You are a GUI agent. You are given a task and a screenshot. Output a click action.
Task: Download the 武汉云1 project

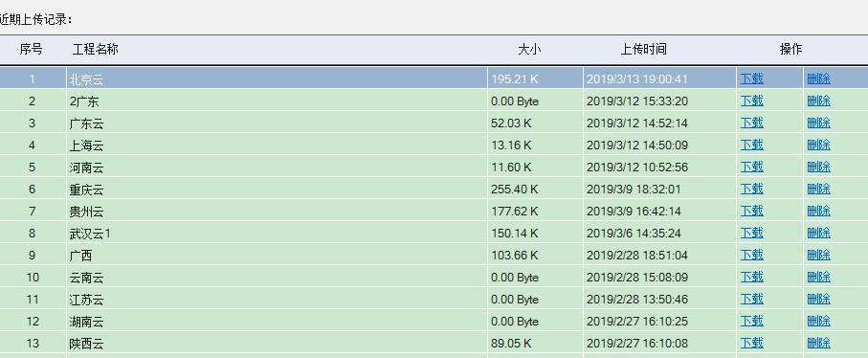(752, 233)
